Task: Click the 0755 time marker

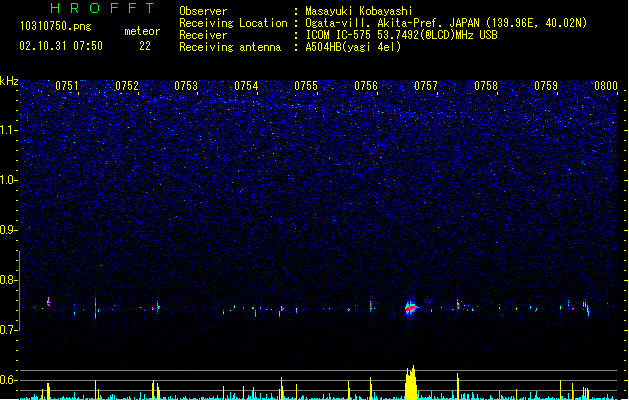Action: tap(306, 86)
